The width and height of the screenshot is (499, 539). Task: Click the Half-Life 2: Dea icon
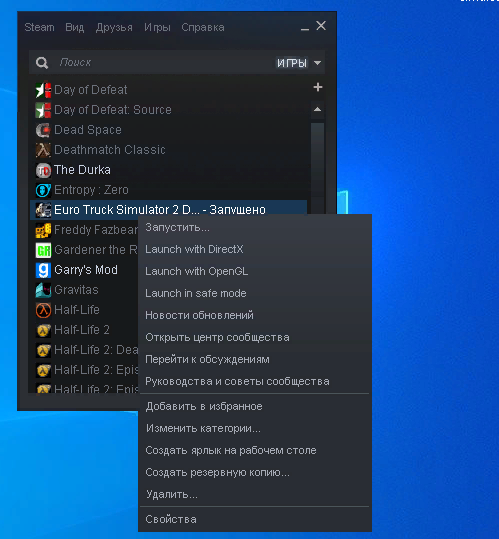coord(43,350)
